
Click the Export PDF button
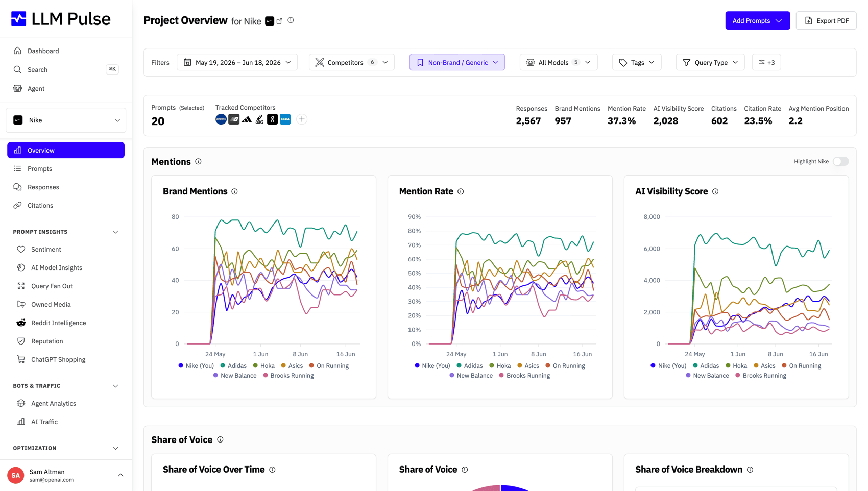tap(826, 21)
